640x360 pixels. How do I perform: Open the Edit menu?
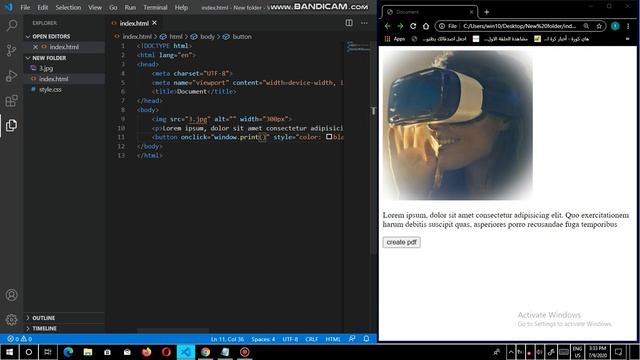42,7
